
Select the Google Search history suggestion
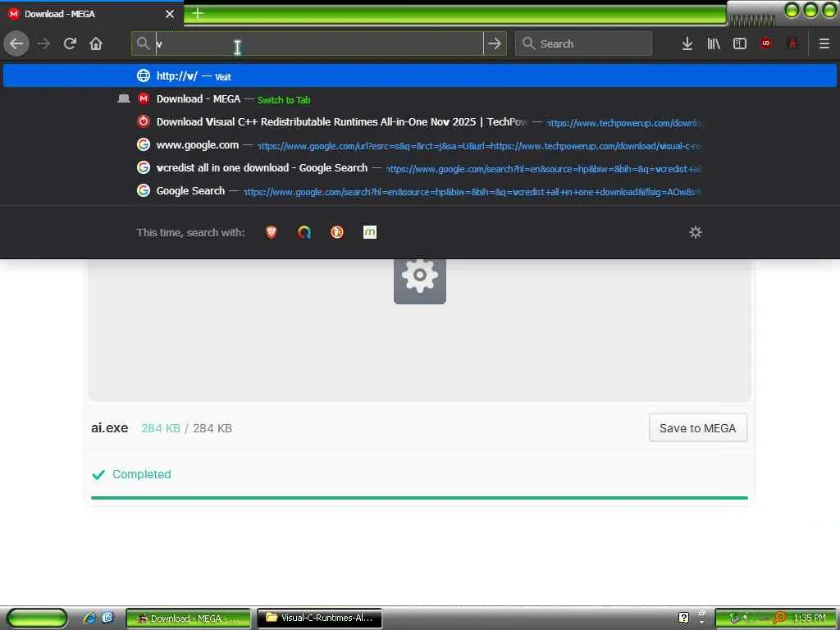coord(419,191)
